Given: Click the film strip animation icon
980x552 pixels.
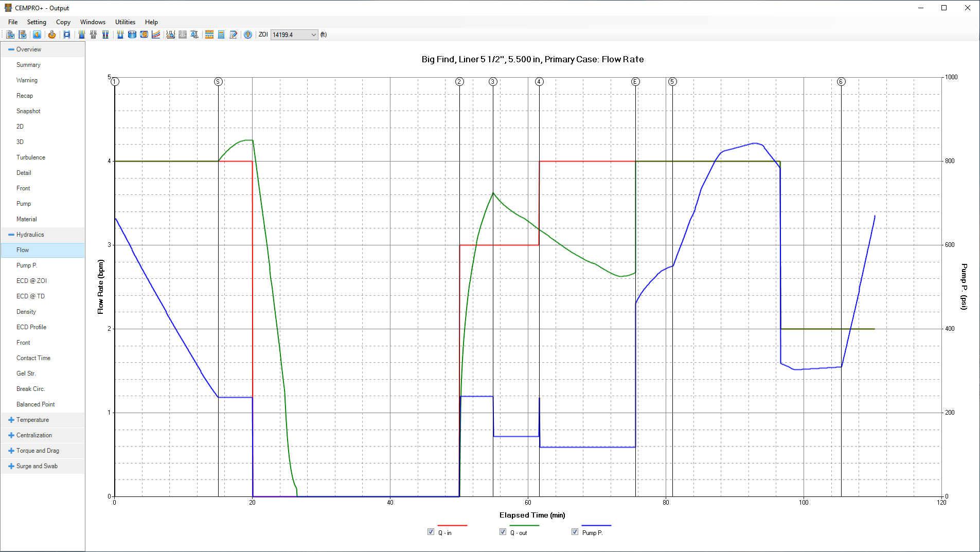Looking at the screenshot, I should (67, 35).
